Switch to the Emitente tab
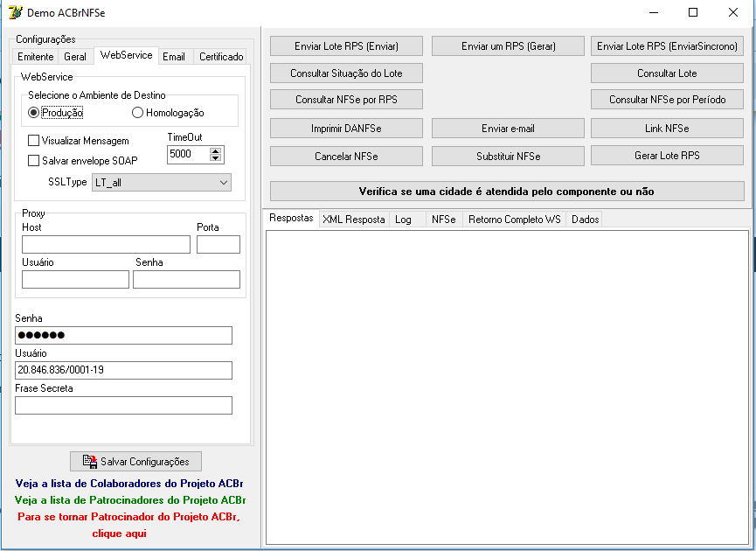 (35, 57)
